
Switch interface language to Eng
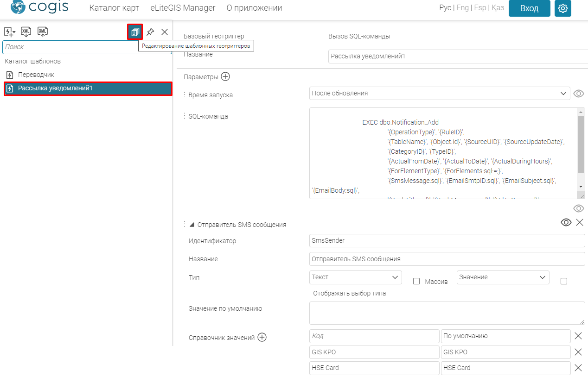(x=462, y=8)
